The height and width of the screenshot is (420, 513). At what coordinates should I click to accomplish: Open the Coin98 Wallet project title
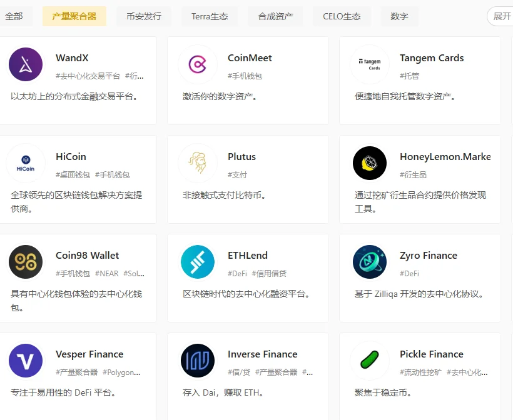[88, 255]
